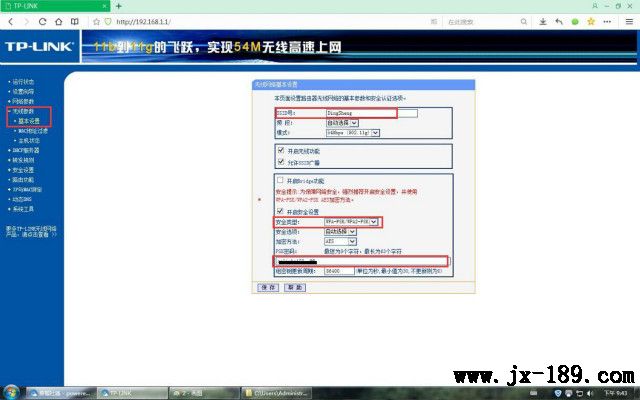Toggle 开启安全设置 checkbox
The image size is (640, 400).
coord(280,211)
